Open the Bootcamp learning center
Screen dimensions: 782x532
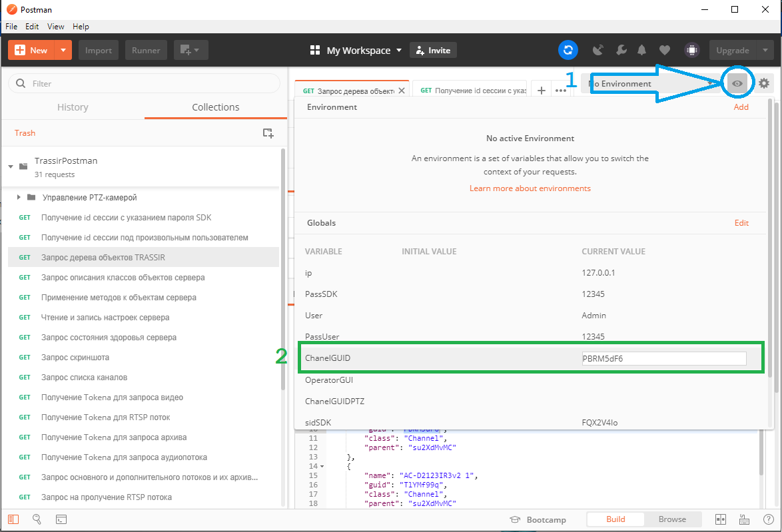[x=538, y=519]
